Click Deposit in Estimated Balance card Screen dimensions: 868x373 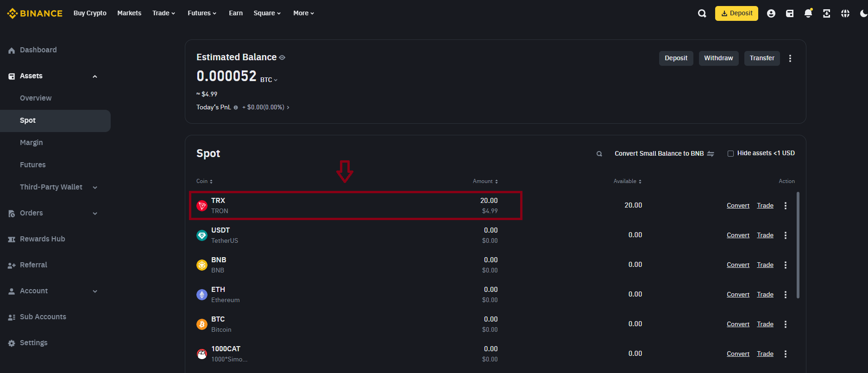(x=676, y=58)
